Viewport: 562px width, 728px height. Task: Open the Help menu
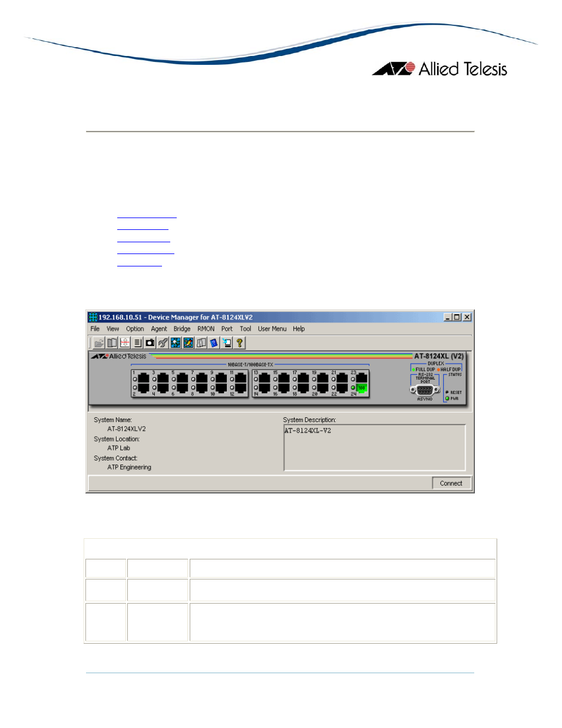tap(299, 329)
